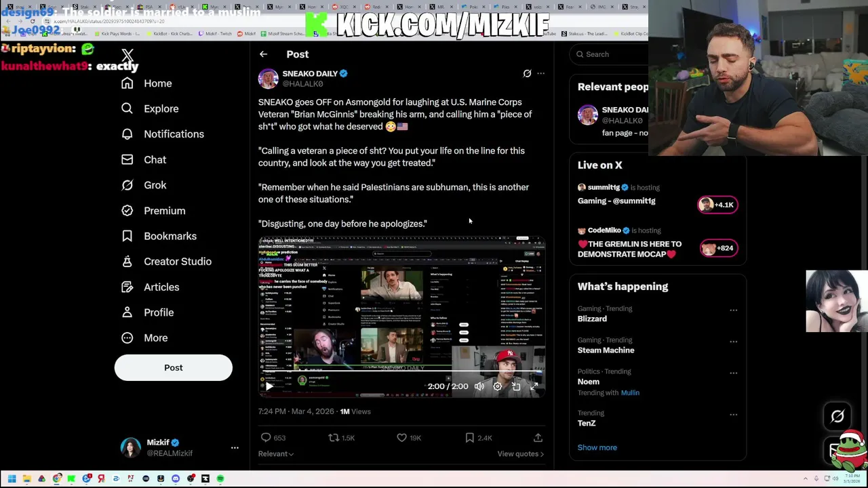Click the Mizkif account avatar
The width and height of the screenshot is (868, 488).
[130, 448]
